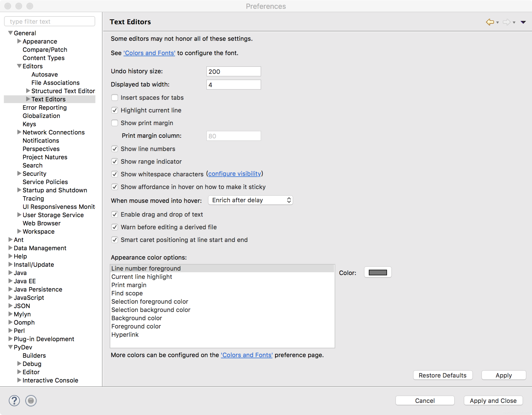Expand the PyDev Interactive Console node
Screen dimensions: 532x415
click(19, 380)
